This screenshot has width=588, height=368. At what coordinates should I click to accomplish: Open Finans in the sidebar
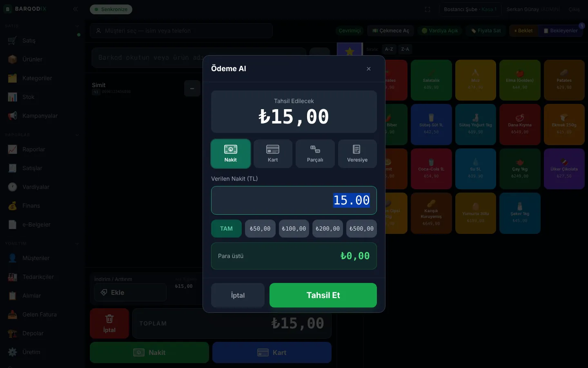pyautogui.click(x=42, y=206)
